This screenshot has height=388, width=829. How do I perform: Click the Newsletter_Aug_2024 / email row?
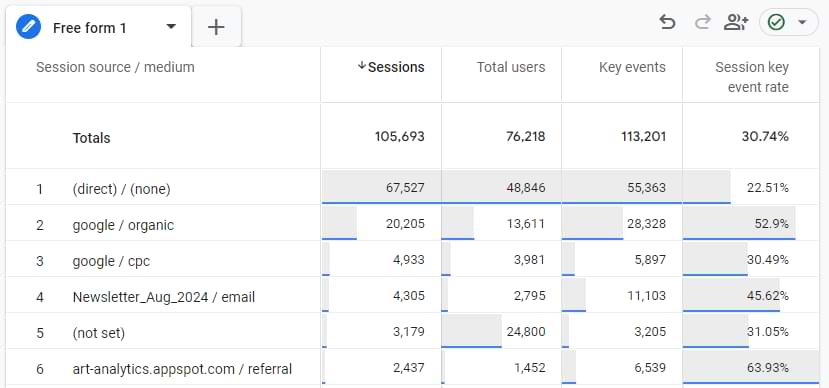click(x=412, y=295)
